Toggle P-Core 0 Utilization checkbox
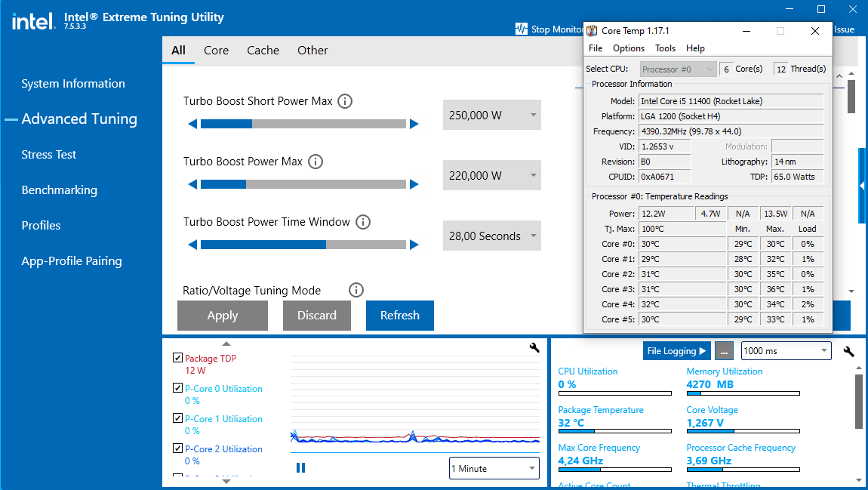 click(177, 388)
